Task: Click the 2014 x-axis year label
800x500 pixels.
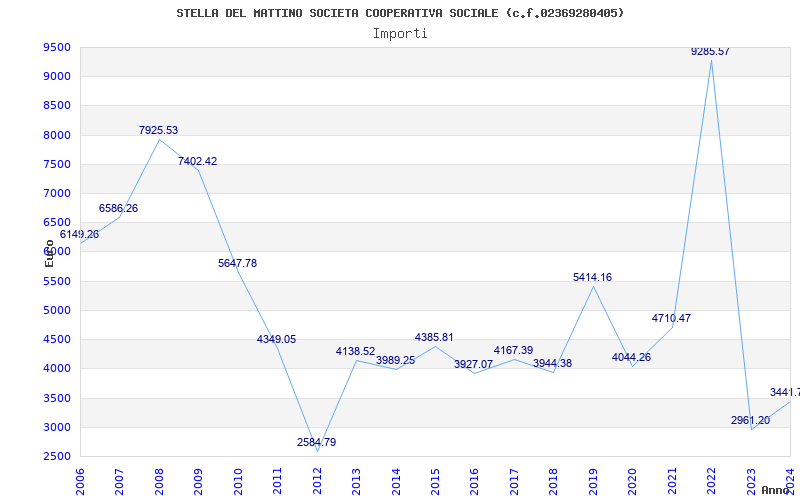Action: (396, 482)
